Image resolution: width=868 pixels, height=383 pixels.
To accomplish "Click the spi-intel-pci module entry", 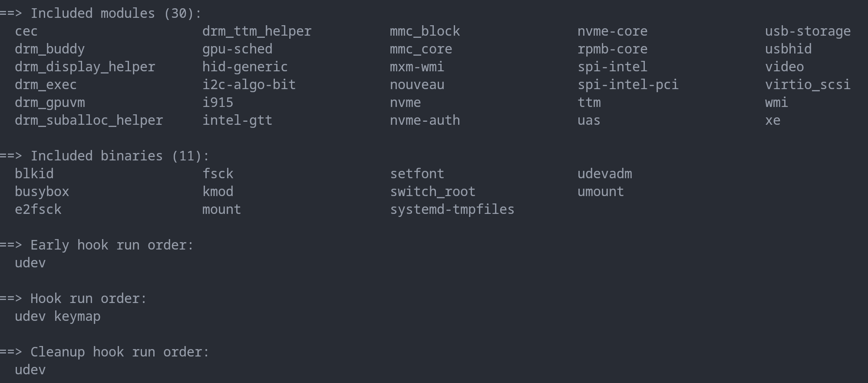I will tap(627, 85).
